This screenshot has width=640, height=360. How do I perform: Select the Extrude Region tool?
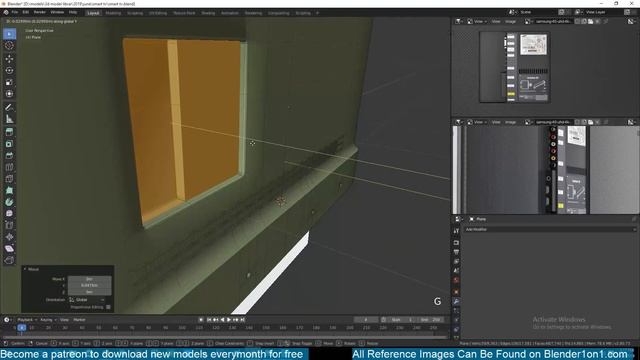9,132
